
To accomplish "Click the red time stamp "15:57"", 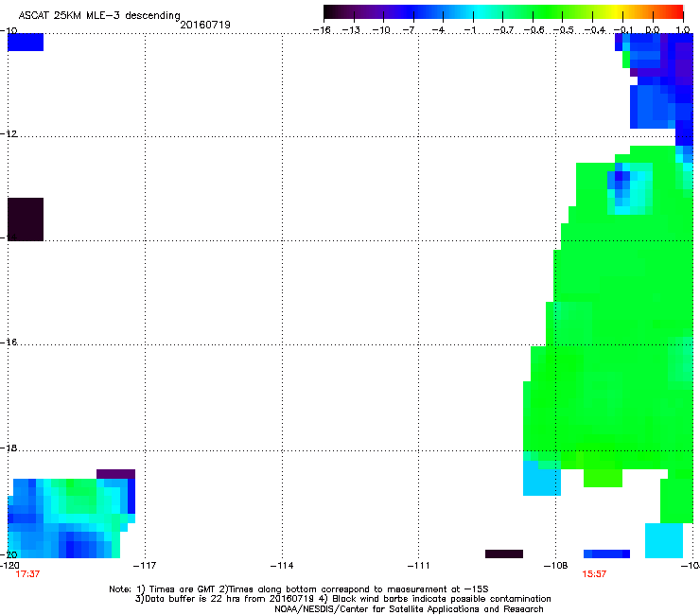I will click(x=594, y=574).
